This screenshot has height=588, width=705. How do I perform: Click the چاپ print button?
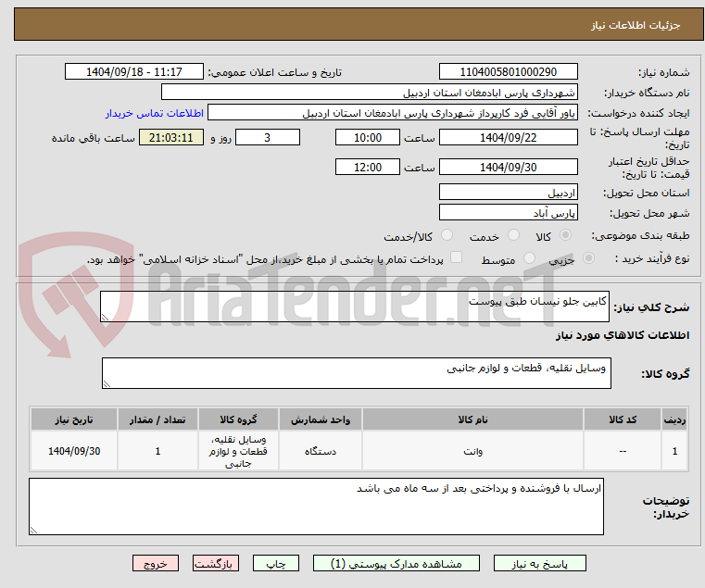pyautogui.click(x=276, y=563)
